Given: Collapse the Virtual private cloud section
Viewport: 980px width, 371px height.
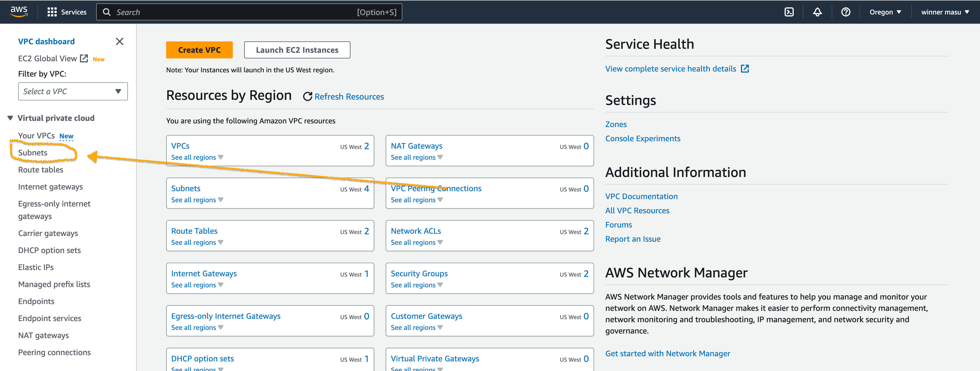Looking at the screenshot, I should (x=10, y=118).
